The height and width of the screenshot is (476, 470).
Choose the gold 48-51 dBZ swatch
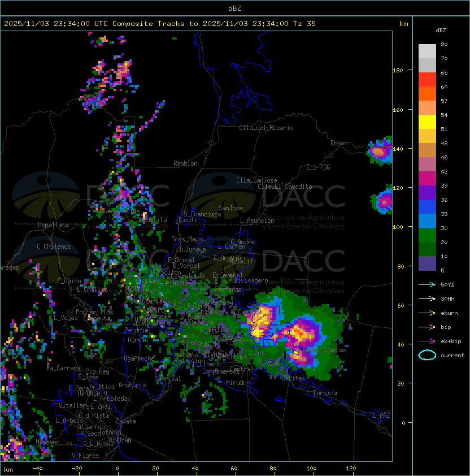[x=427, y=136]
